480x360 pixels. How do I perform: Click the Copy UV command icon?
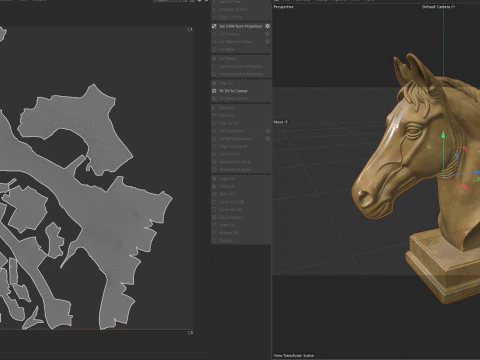point(214,179)
